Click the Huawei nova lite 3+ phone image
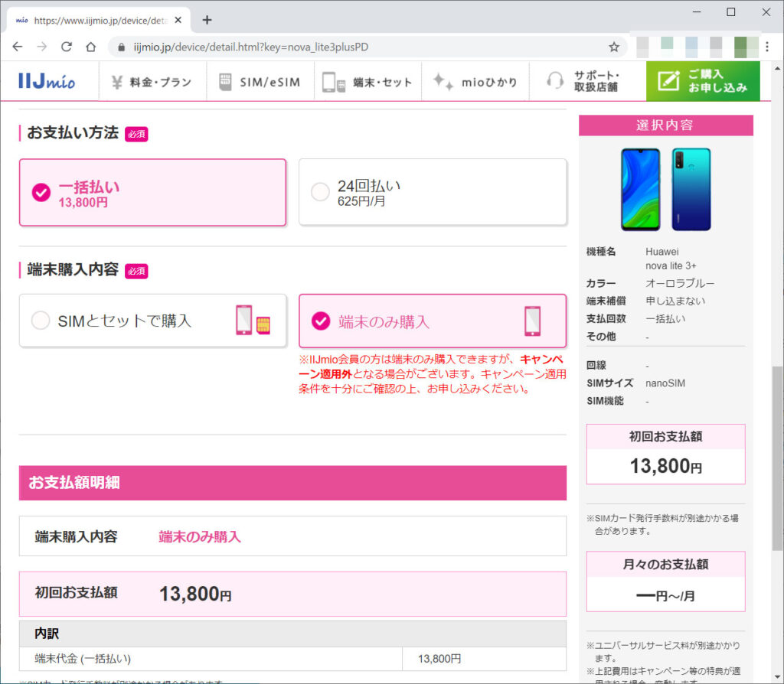Viewport: 784px width, 684px height. click(665, 190)
